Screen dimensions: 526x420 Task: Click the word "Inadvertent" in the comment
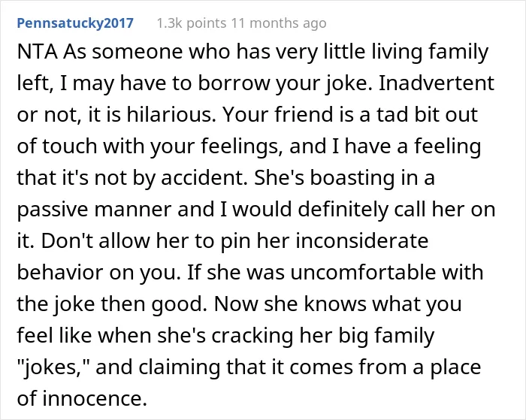(x=437, y=83)
